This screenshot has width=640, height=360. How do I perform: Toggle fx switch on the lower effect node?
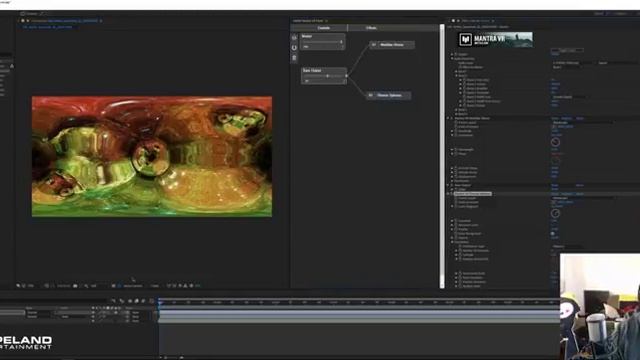[371, 95]
